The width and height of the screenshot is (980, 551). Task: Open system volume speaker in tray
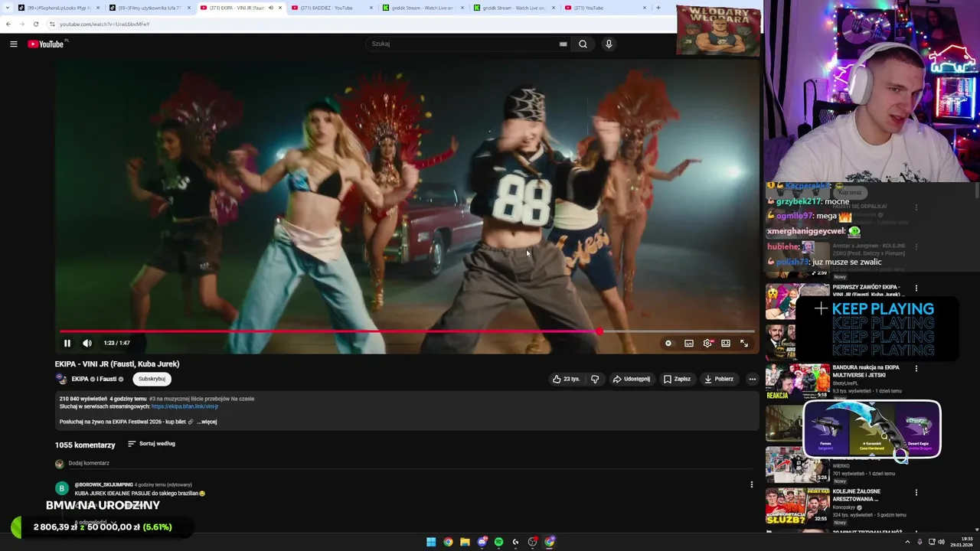point(942,542)
